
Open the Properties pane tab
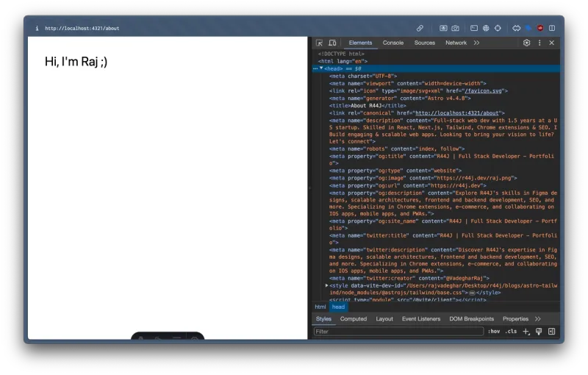[515, 319]
